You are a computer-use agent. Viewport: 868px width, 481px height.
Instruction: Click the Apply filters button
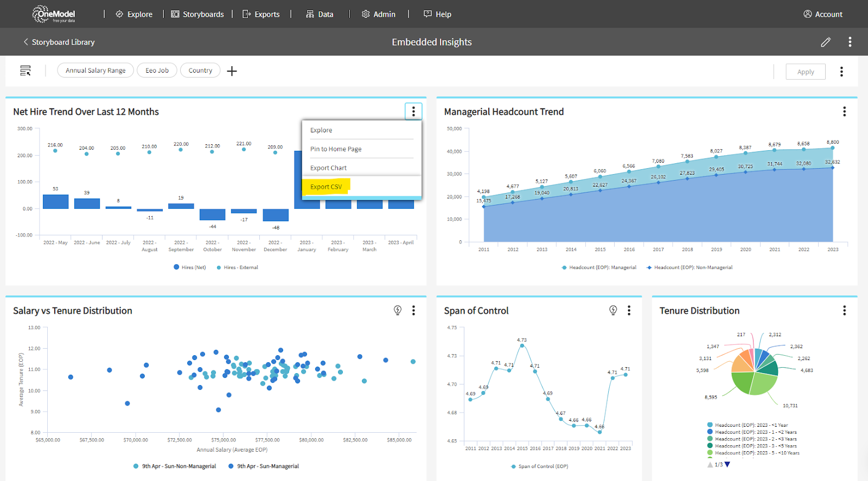pyautogui.click(x=805, y=72)
